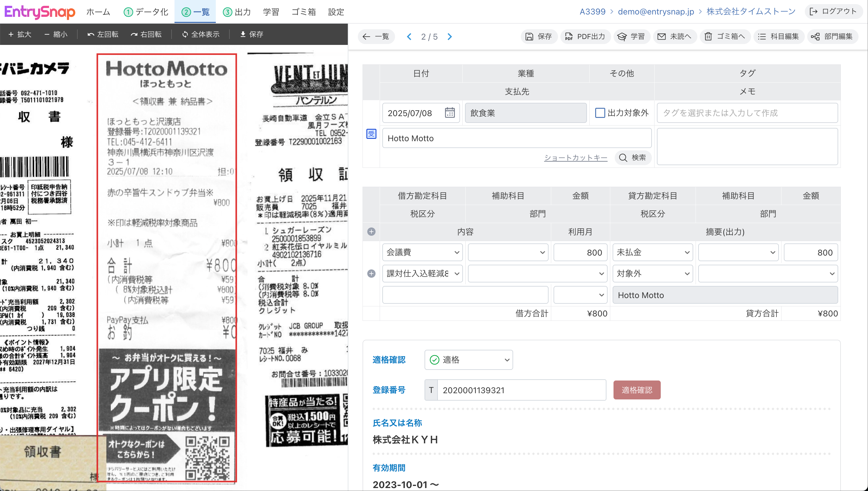
Task: Click the 登録番号 field 2020001139321
Action: point(522,390)
